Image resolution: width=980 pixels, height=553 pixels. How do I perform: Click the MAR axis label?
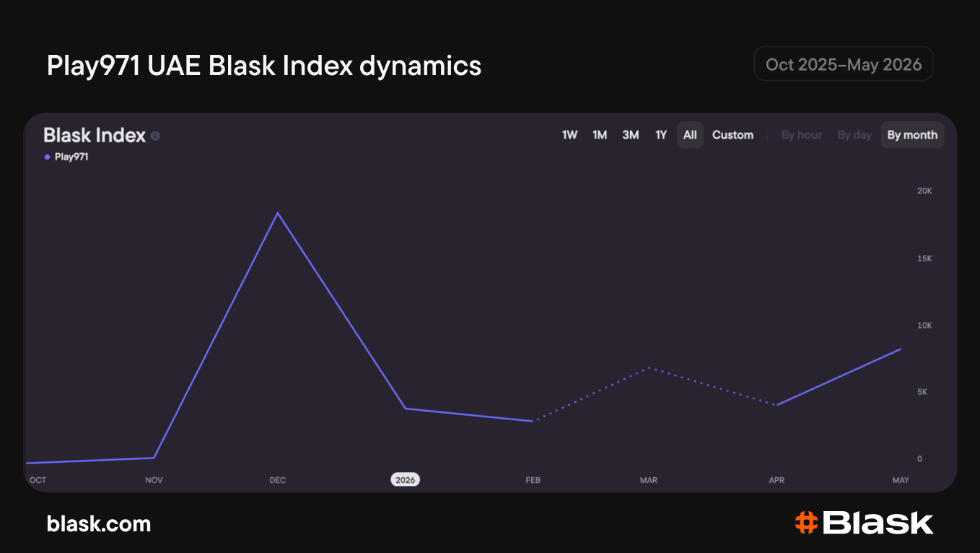[x=649, y=480]
